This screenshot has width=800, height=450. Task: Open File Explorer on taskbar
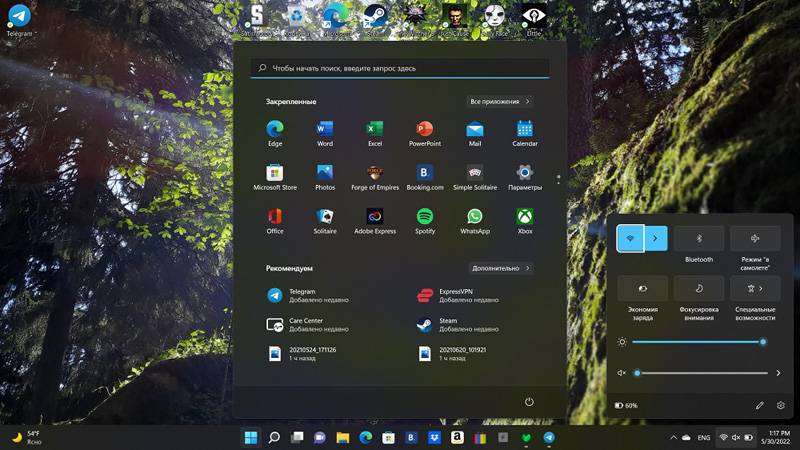342,437
